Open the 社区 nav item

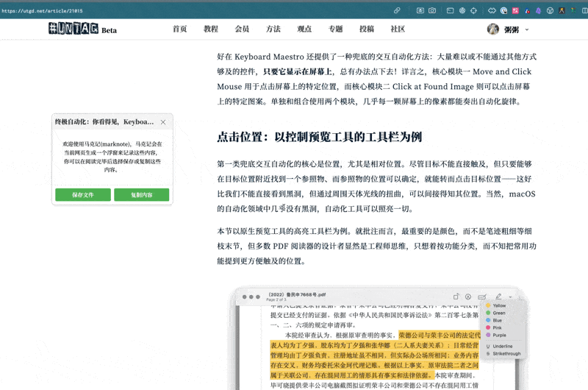tap(398, 29)
